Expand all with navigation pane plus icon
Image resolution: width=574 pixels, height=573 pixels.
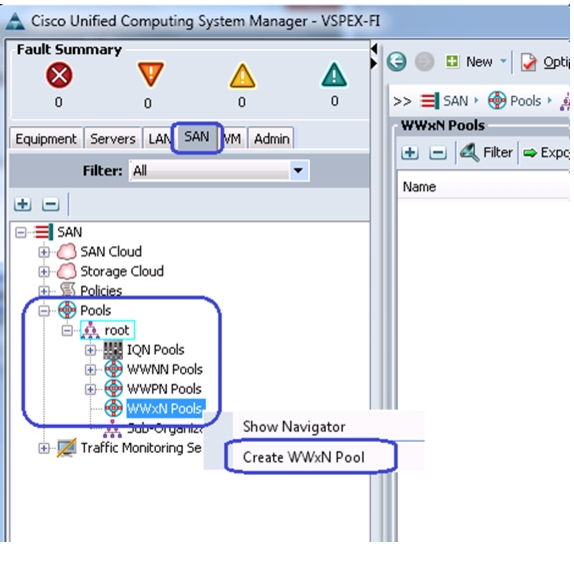click(22, 204)
